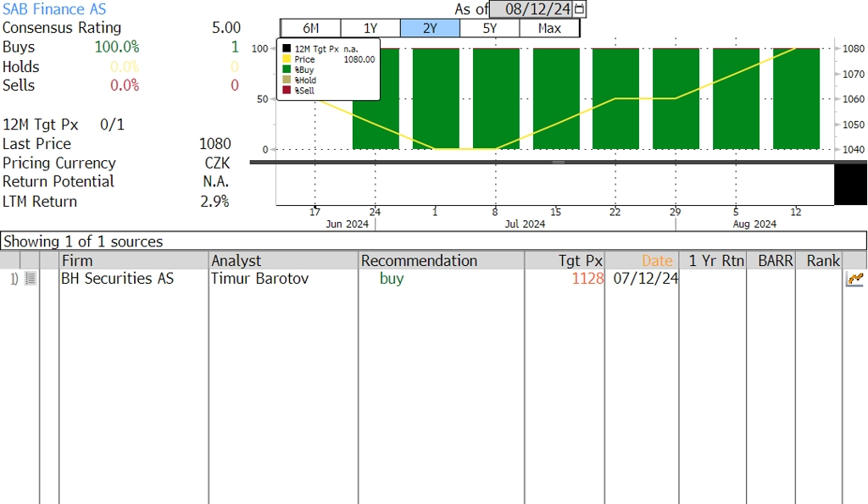Click the Holds 0.0% percentage
This screenshot has height=504, width=868.
pyautogui.click(x=125, y=67)
